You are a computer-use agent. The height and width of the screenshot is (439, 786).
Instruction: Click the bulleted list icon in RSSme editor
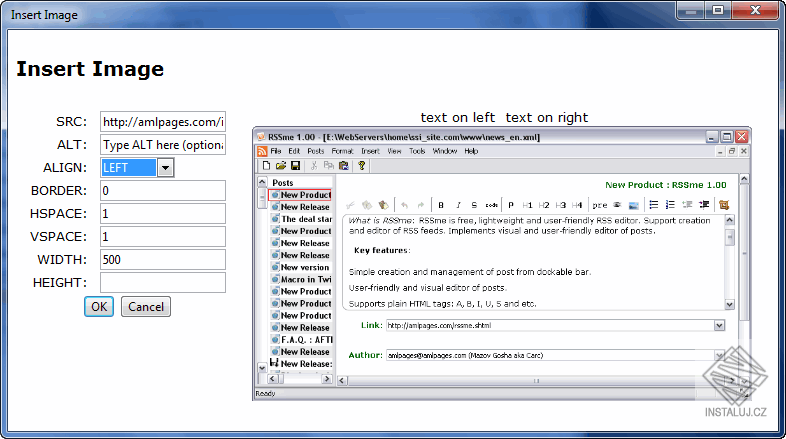click(x=654, y=204)
